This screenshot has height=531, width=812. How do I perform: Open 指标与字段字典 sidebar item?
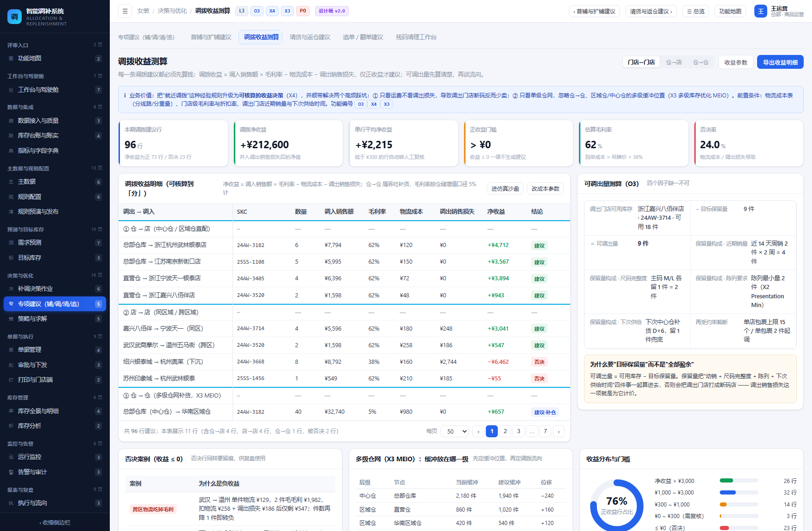tap(55, 151)
